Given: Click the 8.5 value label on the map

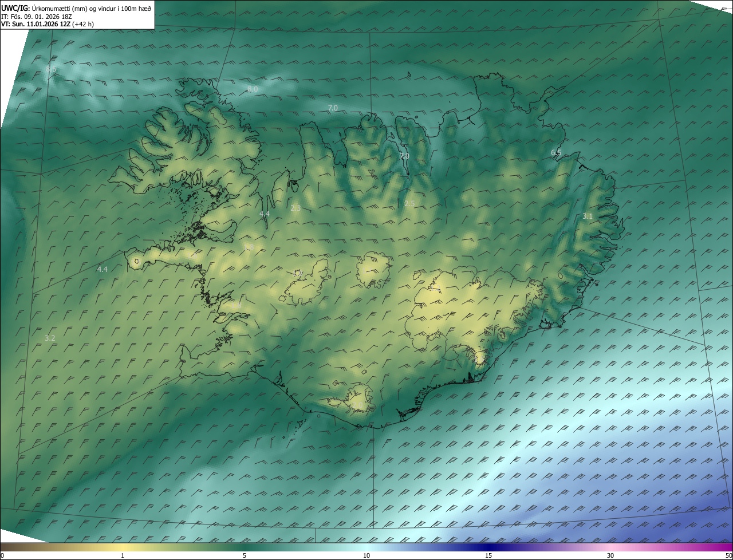Looking at the screenshot, I should pos(51,69).
